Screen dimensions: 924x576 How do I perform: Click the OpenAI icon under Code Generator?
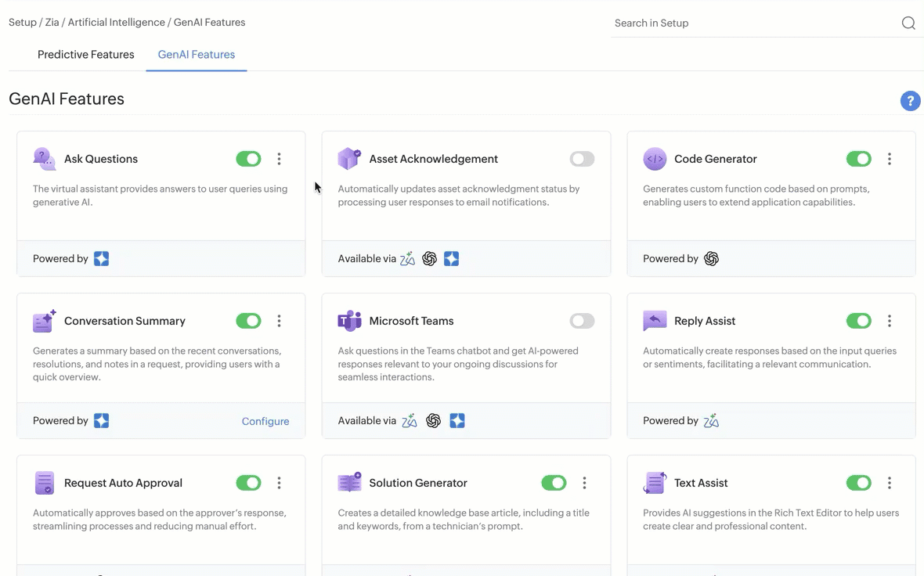click(x=711, y=259)
